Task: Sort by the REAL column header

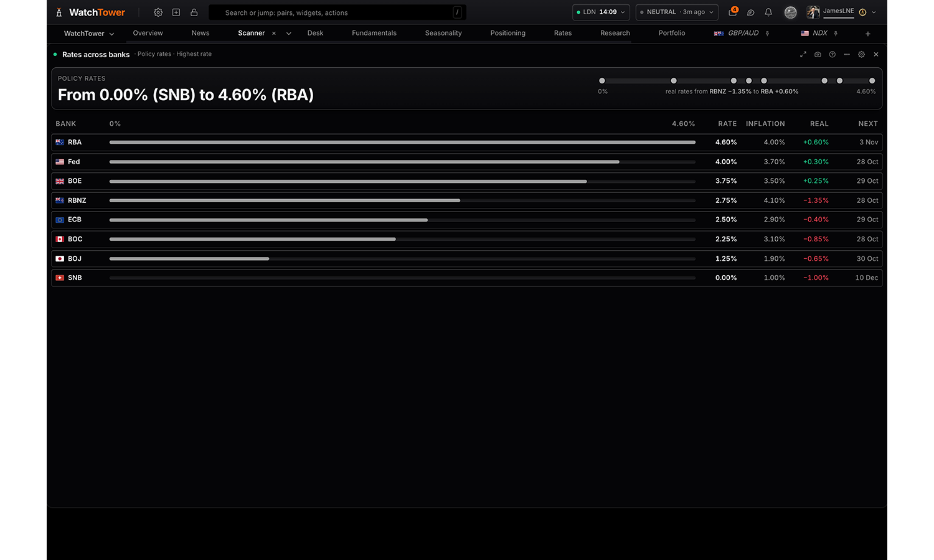Action: tap(819, 124)
